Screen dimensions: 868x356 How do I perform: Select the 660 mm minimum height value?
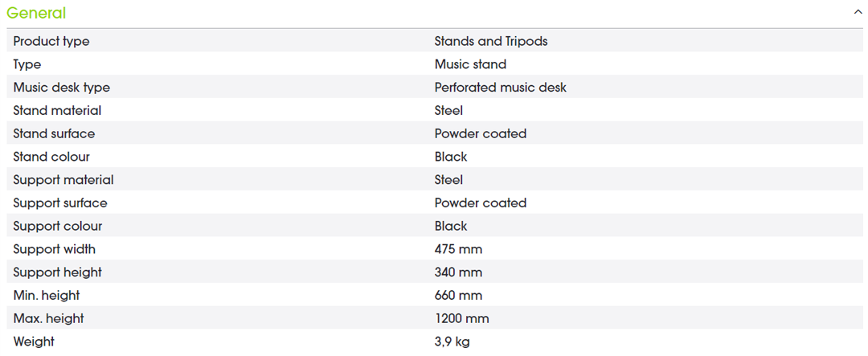458,296
